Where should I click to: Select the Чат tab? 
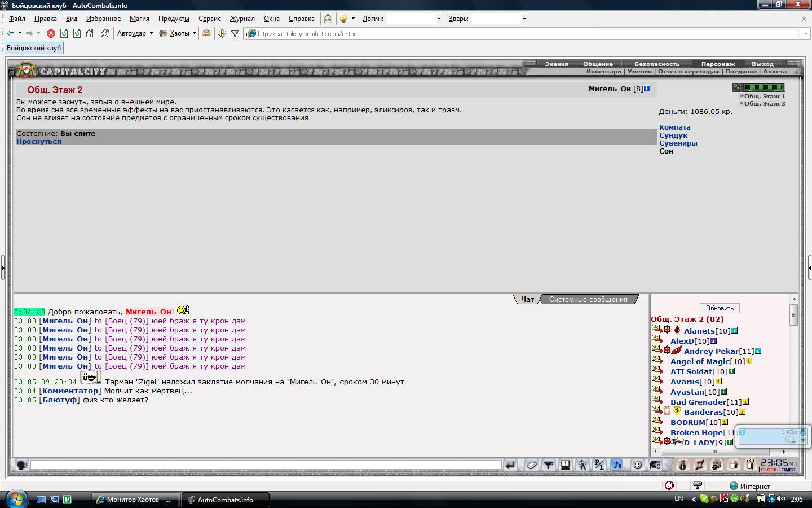point(527,299)
